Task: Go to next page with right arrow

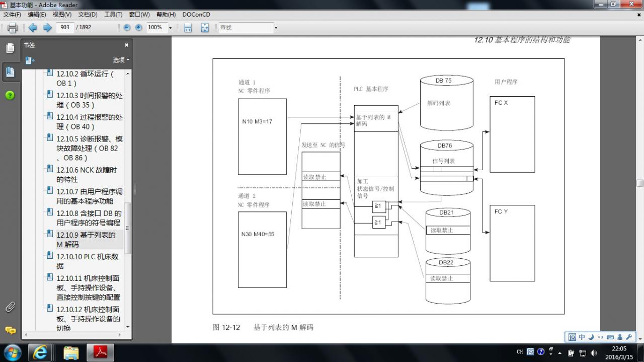Action: [x=48, y=28]
